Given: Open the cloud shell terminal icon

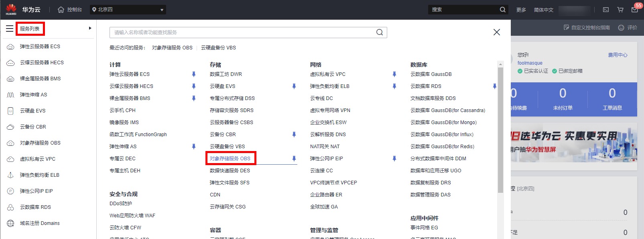Looking at the screenshot, I should (606, 10).
